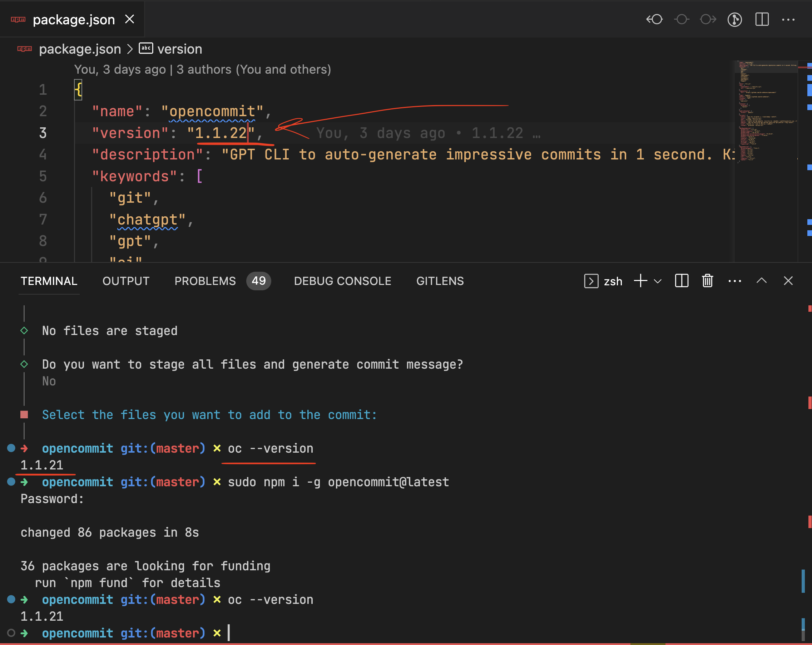Viewport: 812px width, 645px height.
Task: Click "changed 86 packages in 8s" output
Action: click(x=110, y=532)
